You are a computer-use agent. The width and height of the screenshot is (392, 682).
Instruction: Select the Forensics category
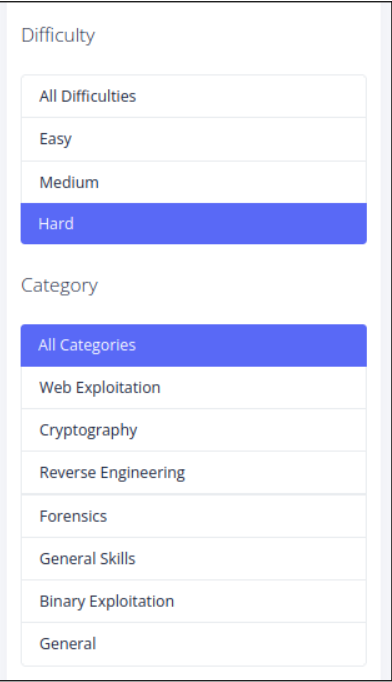pyautogui.click(x=194, y=516)
